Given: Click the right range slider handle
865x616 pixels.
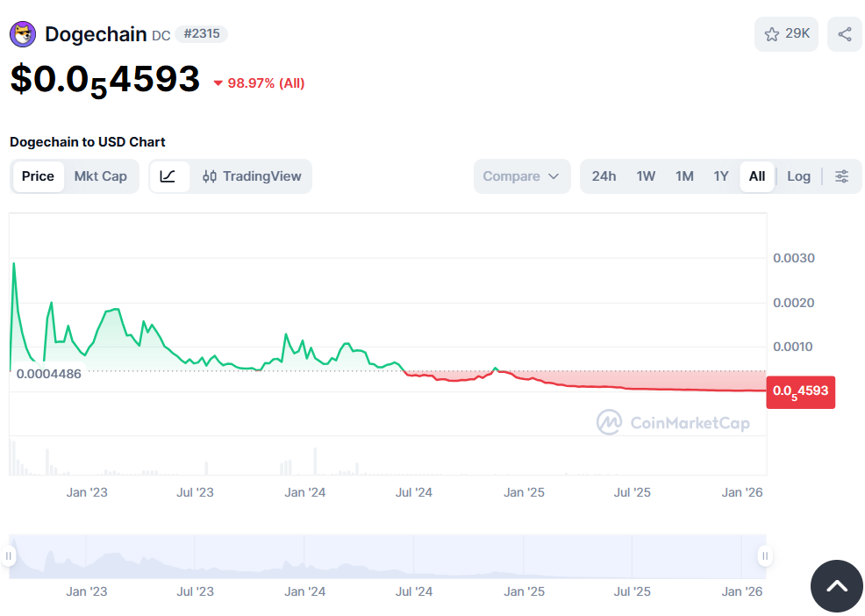Looking at the screenshot, I should click(x=765, y=556).
